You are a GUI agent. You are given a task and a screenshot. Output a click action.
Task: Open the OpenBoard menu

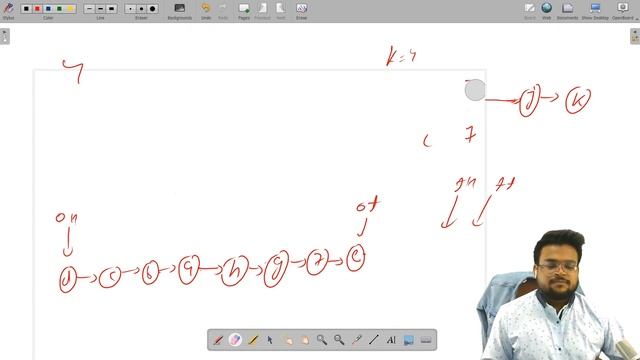click(x=623, y=11)
